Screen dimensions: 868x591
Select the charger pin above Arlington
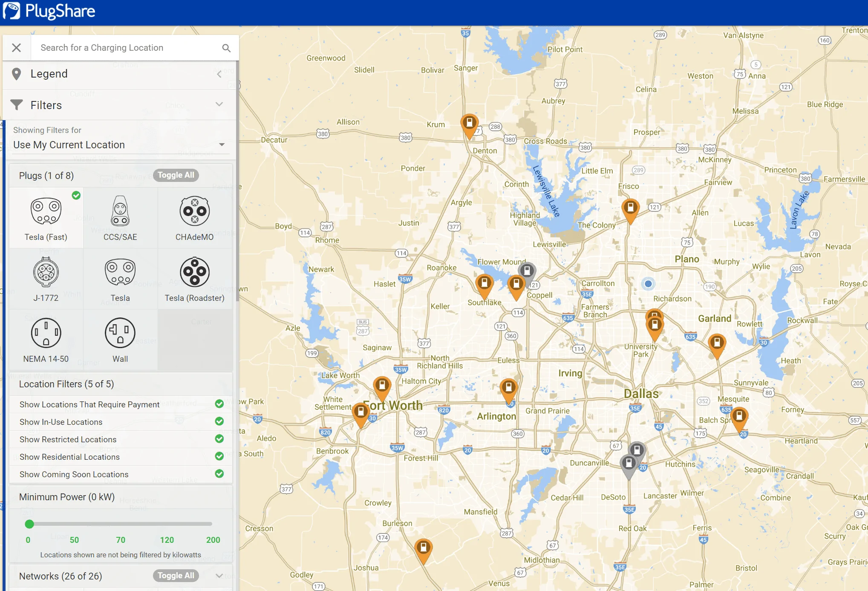click(508, 391)
